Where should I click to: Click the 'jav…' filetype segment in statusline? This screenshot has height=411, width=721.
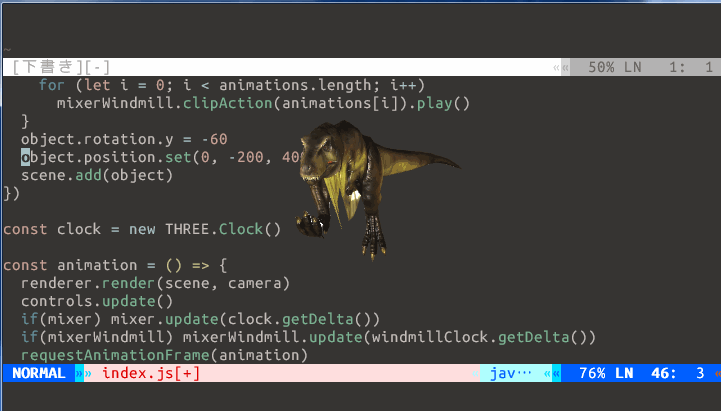click(x=510, y=373)
